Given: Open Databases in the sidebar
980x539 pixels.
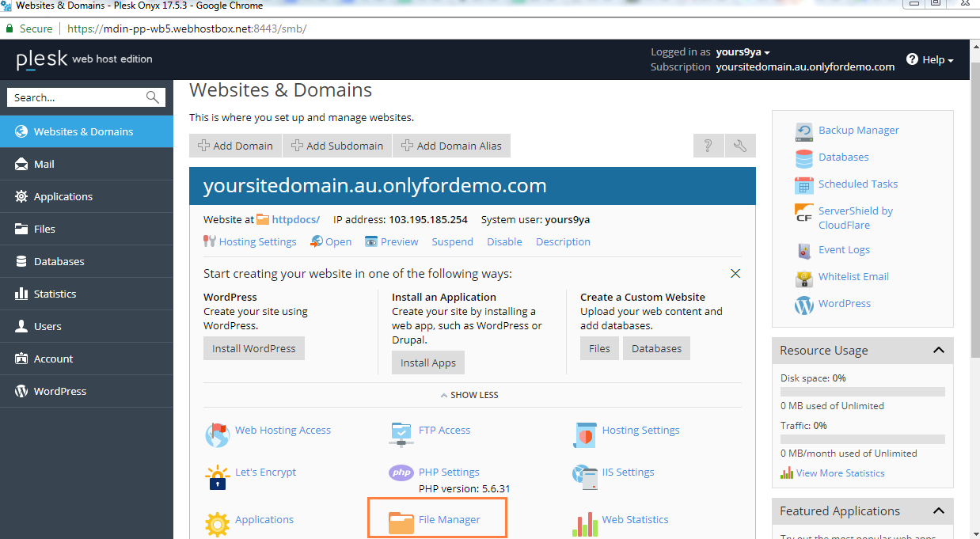Looking at the screenshot, I should (86, 261).
